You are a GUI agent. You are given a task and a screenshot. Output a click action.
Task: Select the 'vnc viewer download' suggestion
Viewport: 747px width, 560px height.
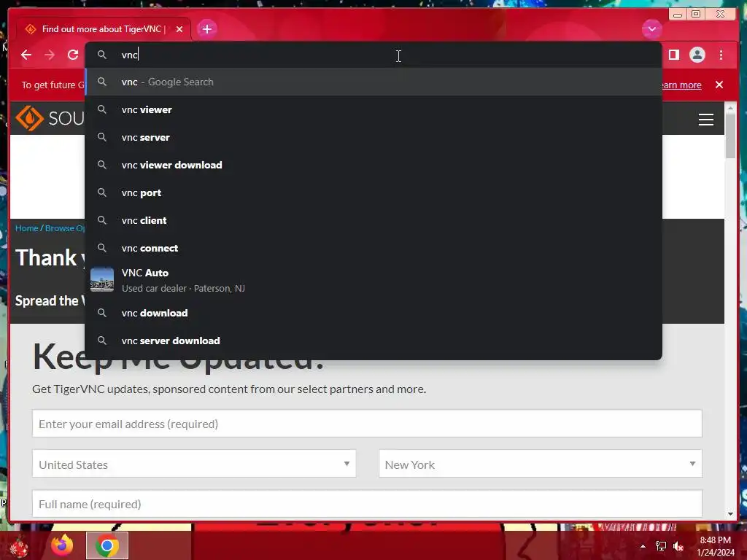click(373, 165)
